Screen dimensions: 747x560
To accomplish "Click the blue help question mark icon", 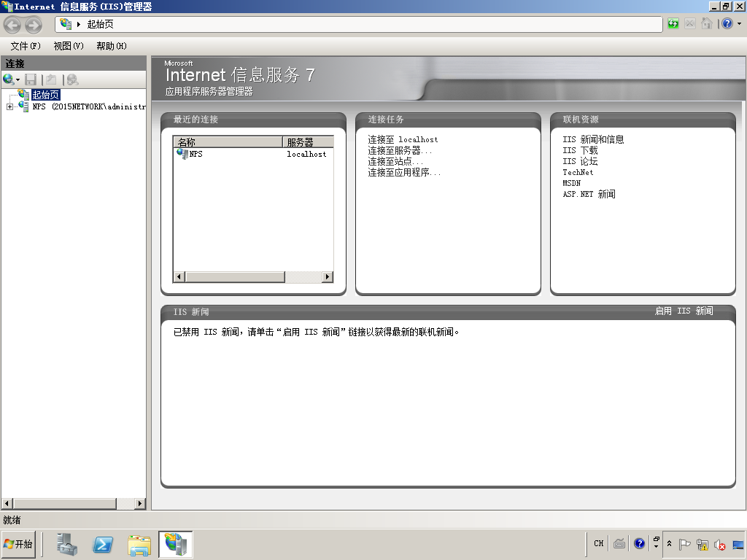I will click(727, 23).
